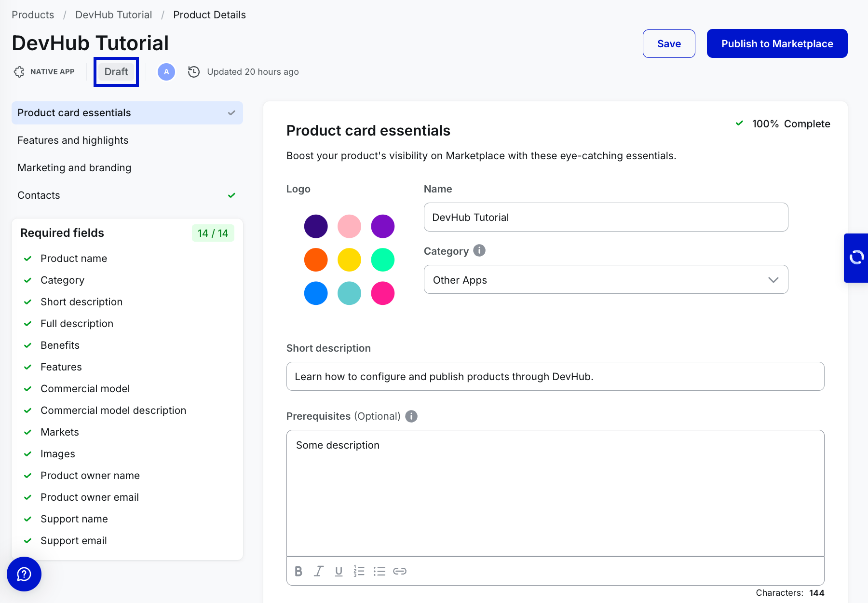Insert a numbered list in Prerequisites
Image resolution: width=868 pixels, height=603 pixels.
[x=359, y=571]
